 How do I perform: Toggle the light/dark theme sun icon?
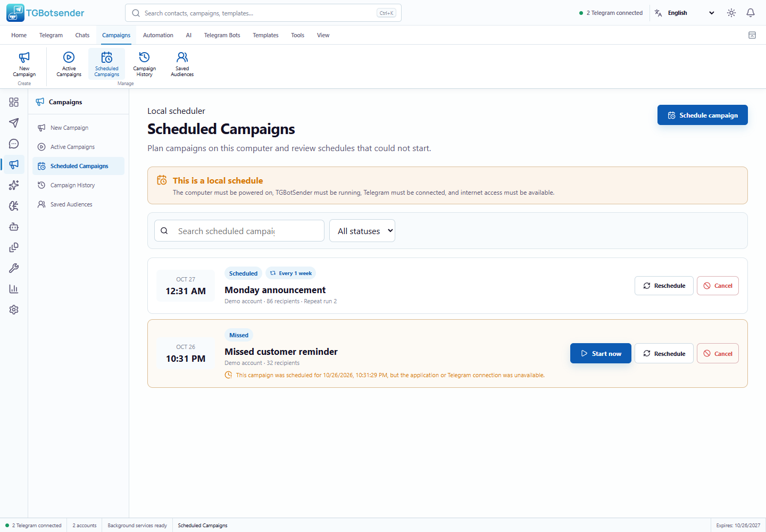pos(731,13)
